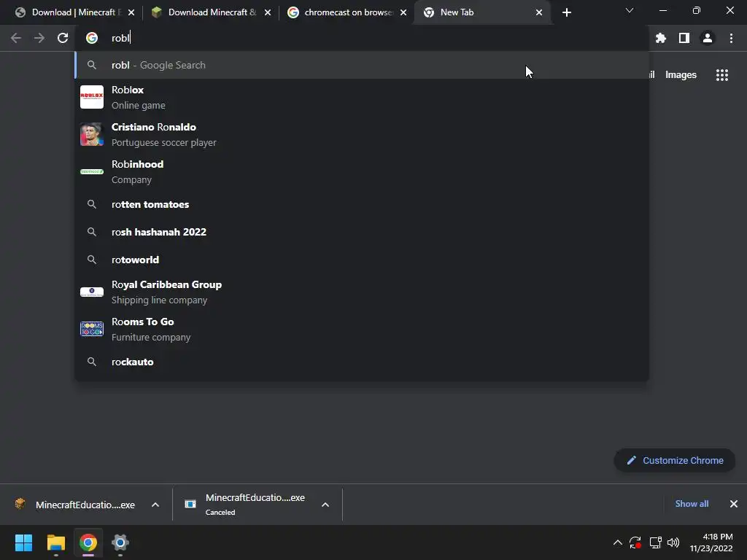The width and height of the screenshot is (747, 560).
Task: Open the network display tray icon
Action: point(656,542)
